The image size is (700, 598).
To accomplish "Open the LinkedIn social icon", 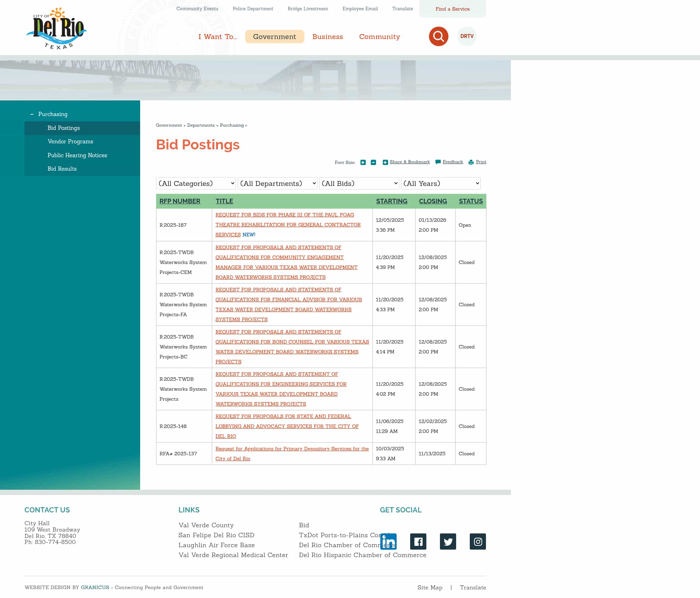I will pos(388,542).
